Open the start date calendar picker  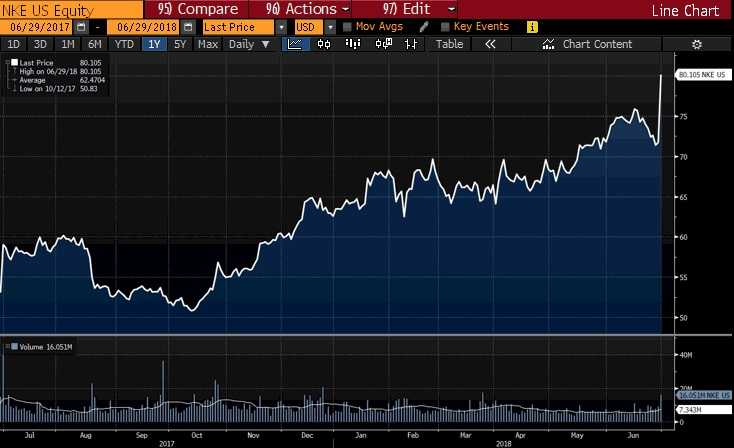point(81,27)
